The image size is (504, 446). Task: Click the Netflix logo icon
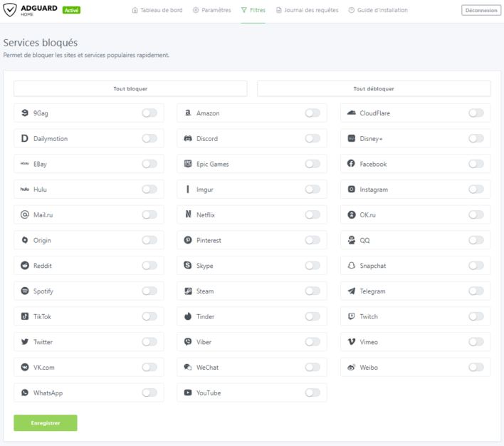click(x=188, y=215)
